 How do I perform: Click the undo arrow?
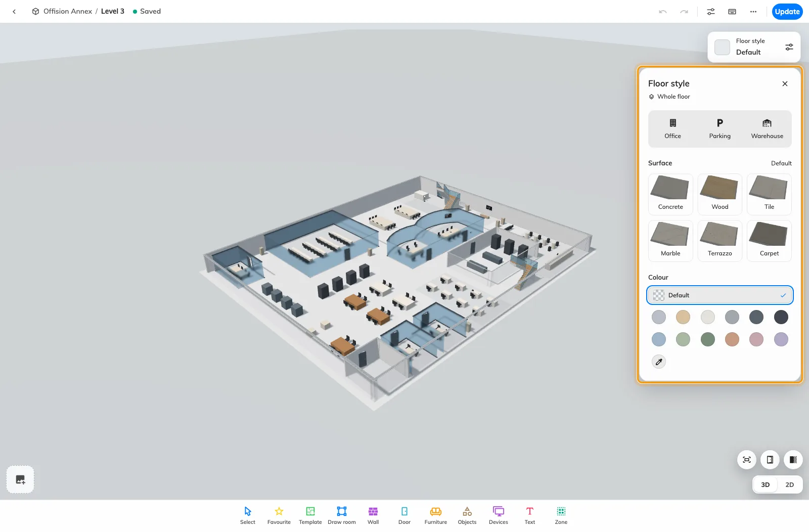click(663, 12)
